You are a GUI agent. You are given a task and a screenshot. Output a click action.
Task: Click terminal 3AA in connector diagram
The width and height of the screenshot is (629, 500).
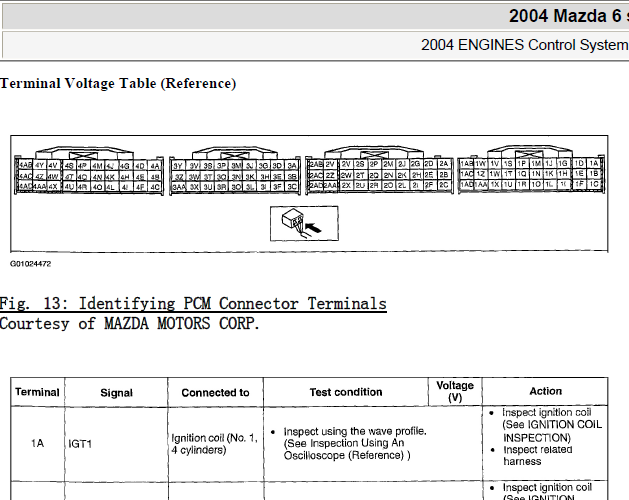pyautogui.click(x=179, y=187)
